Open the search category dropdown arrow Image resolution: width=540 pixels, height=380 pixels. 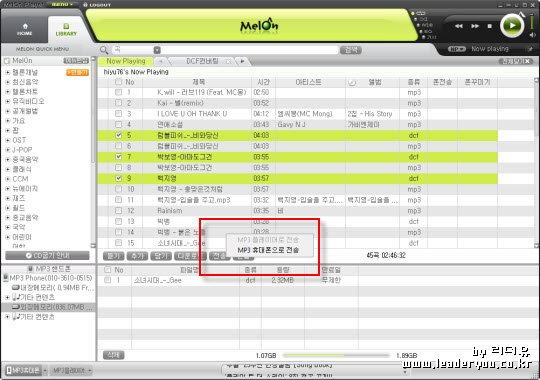(157, 50)
